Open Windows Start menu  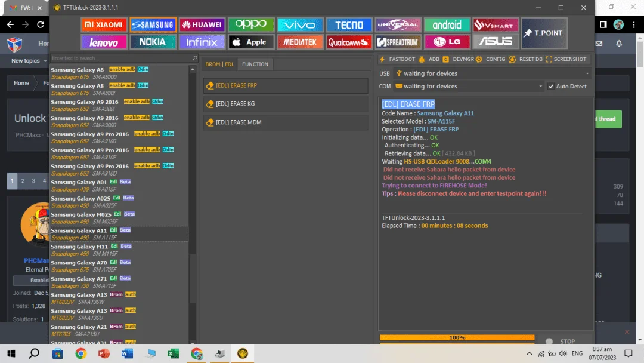(11, 353)
